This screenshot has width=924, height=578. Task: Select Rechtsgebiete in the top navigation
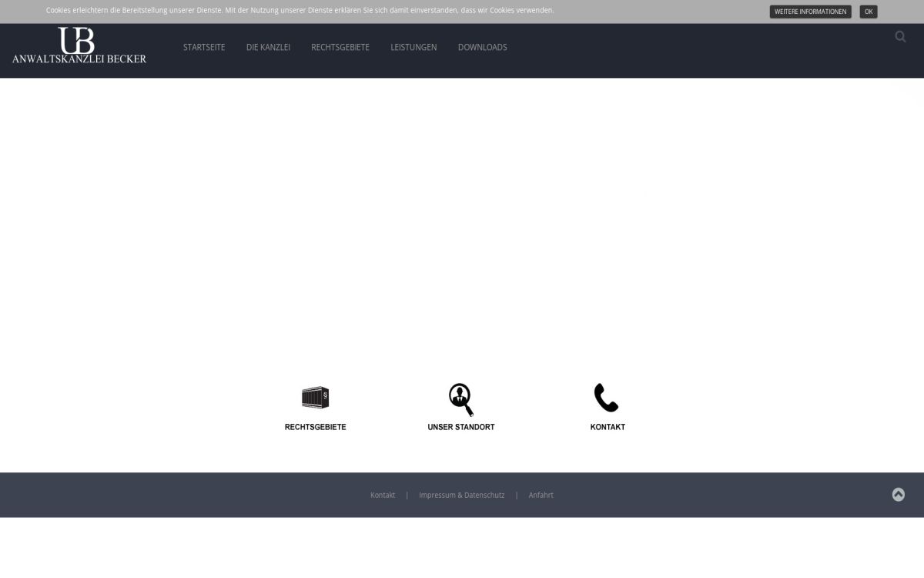(x=340, y=48)
